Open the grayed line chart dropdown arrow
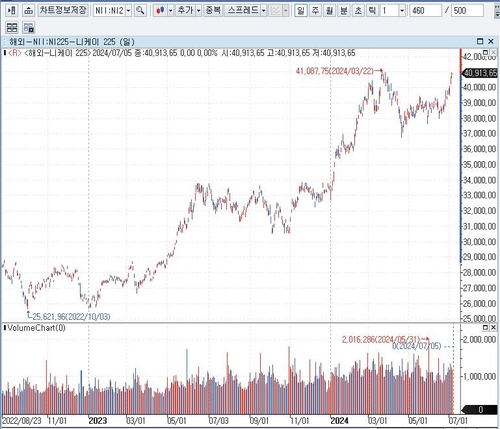500x429 pixels. 285,11
